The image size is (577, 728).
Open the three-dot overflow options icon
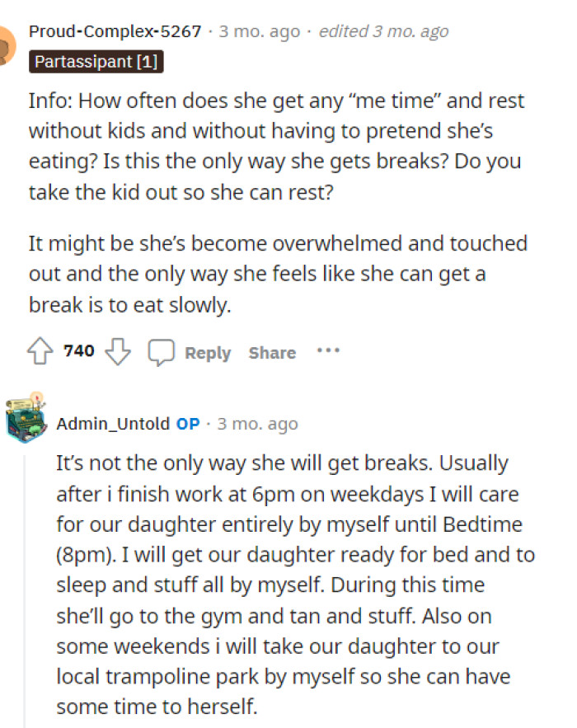pyautogui.click(x=328, y=350)
